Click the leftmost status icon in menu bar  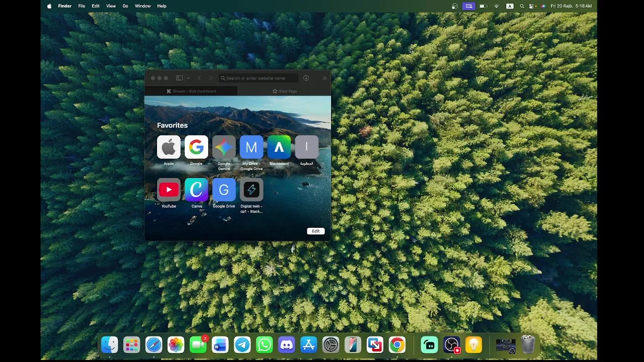(x=455, y=6)
